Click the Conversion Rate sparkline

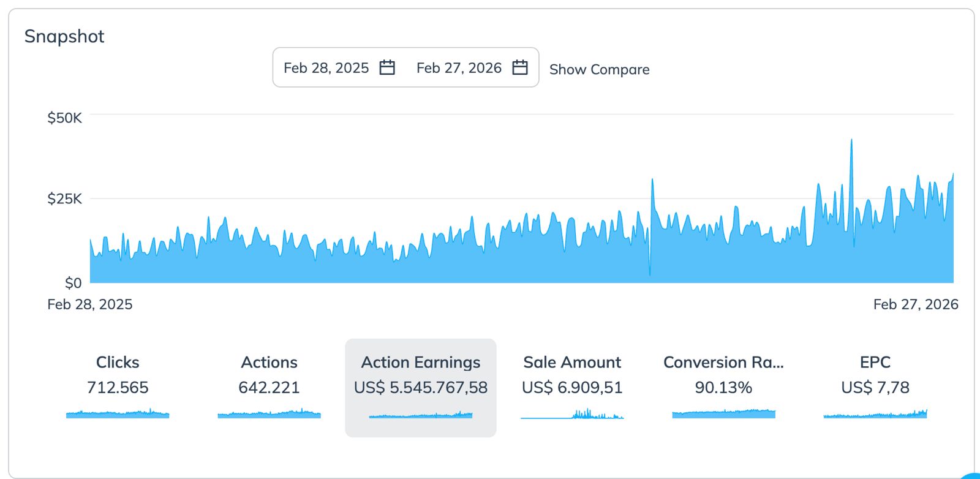pyautogui.click(x=723, y=414)
